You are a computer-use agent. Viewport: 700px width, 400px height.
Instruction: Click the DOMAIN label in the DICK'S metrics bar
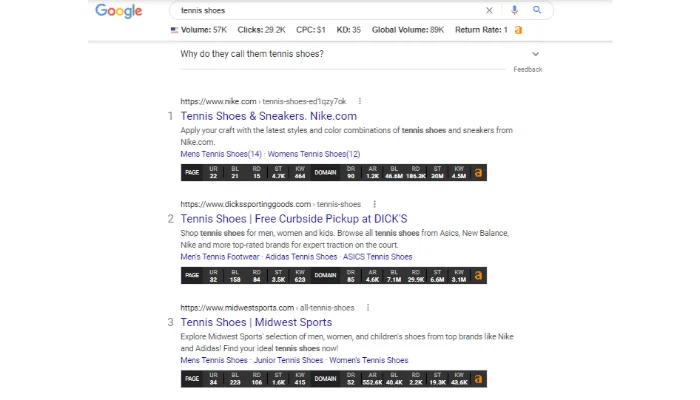325,275
